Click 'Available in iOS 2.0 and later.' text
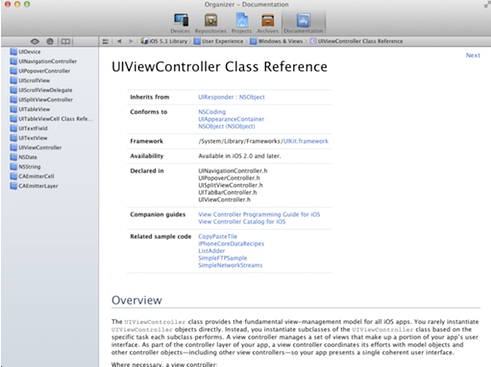This screenshot has height=367, width=491. tap(240, 156)
